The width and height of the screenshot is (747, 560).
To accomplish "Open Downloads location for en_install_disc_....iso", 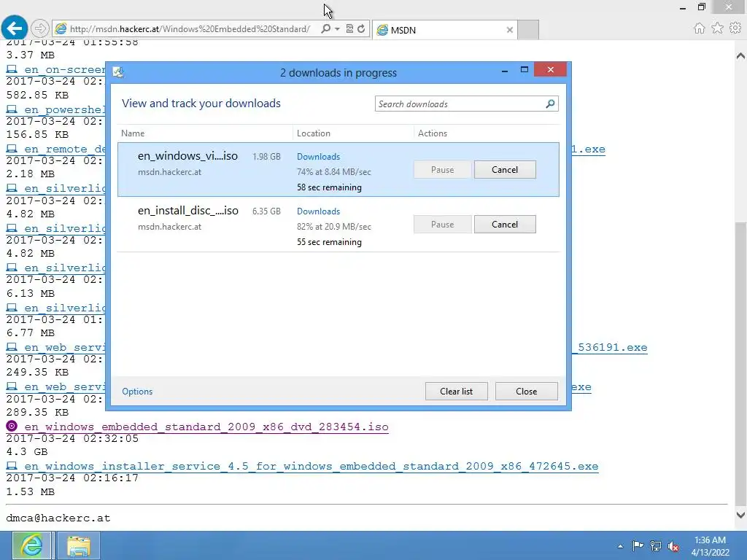I will 318,211.
